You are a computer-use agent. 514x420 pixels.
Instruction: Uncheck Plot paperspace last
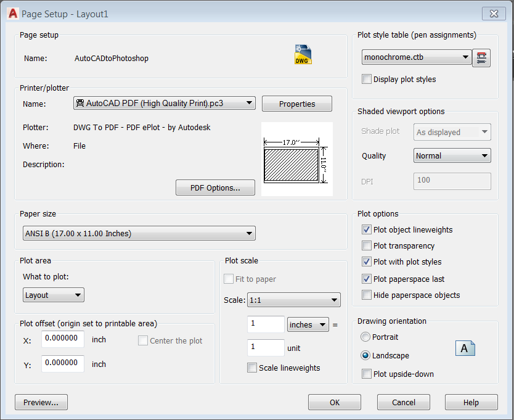point(367,279)
